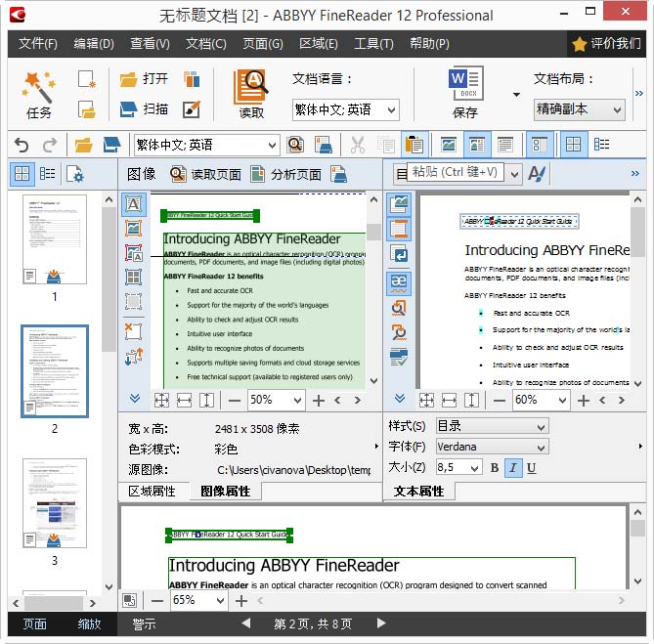Viewport: 654px width, 644px height.
Task: Click the Read (读取) document button
Action: [251, 94]
